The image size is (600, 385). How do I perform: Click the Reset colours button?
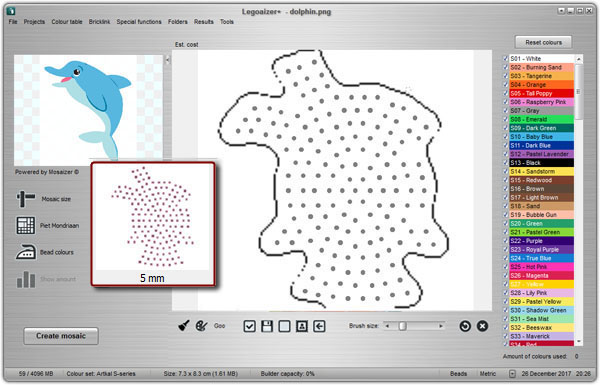point(543,42)
